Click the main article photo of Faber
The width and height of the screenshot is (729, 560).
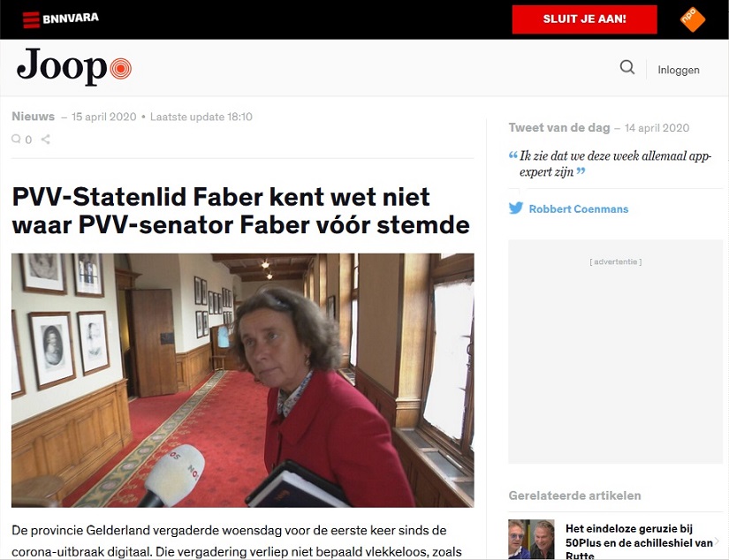243,380
